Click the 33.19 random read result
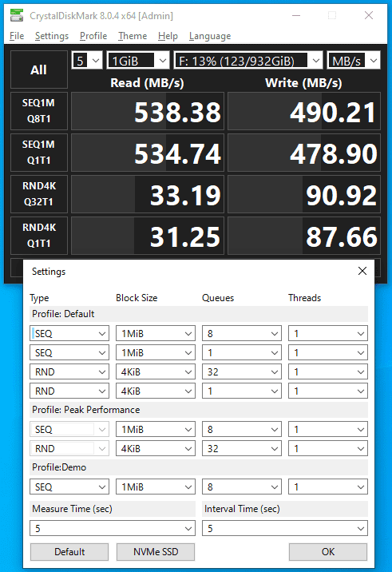392x572 pixels. (148, 194)
